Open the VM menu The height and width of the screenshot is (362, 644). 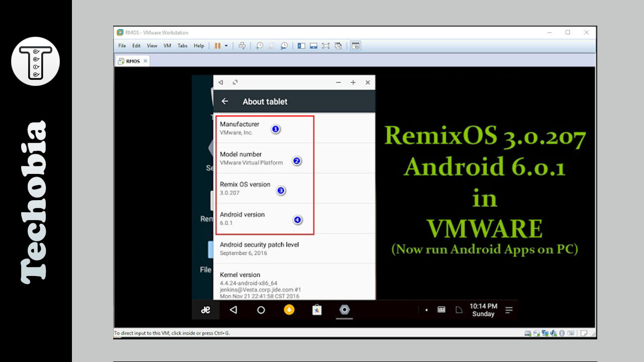(x=168, y=46)
